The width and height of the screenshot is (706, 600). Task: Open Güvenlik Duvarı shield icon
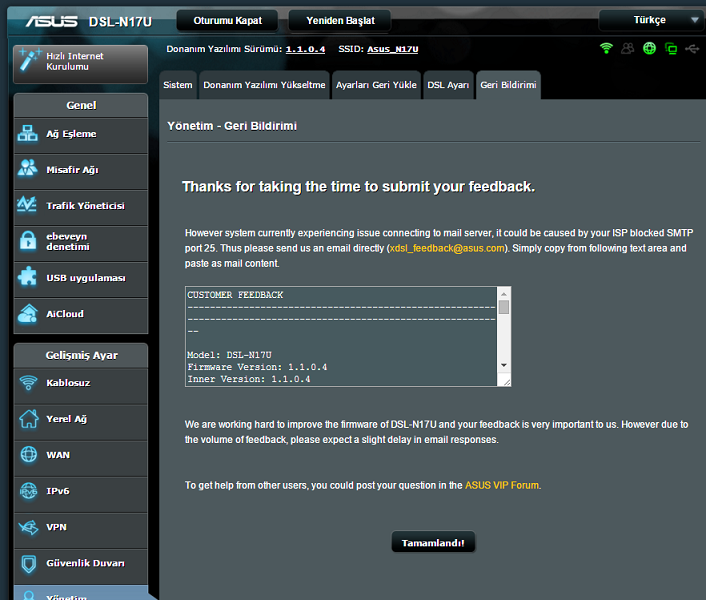pos(29,563)
